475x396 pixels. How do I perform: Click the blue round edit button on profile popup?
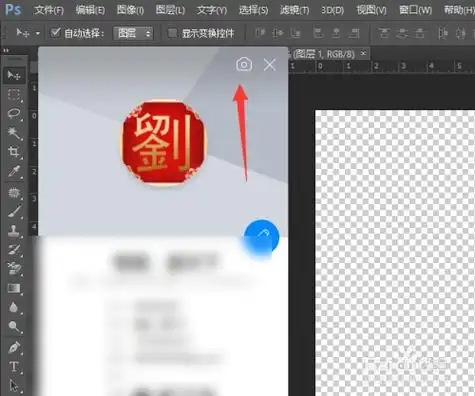click(x=262, y=237)
